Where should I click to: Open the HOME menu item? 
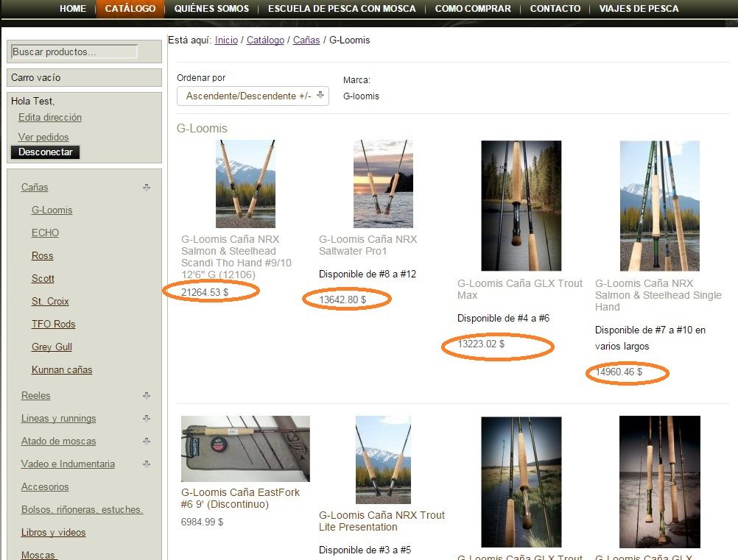pos(72,9)
